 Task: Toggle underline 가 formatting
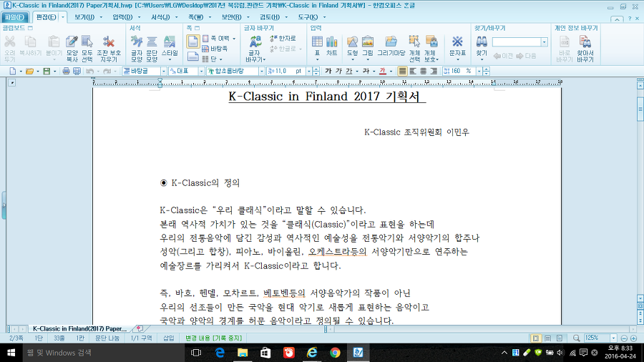pos(348,71)
